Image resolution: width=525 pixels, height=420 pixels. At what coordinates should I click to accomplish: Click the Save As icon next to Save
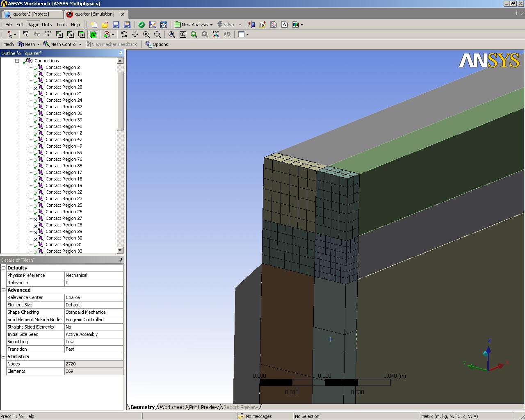[x=127, y=25]
